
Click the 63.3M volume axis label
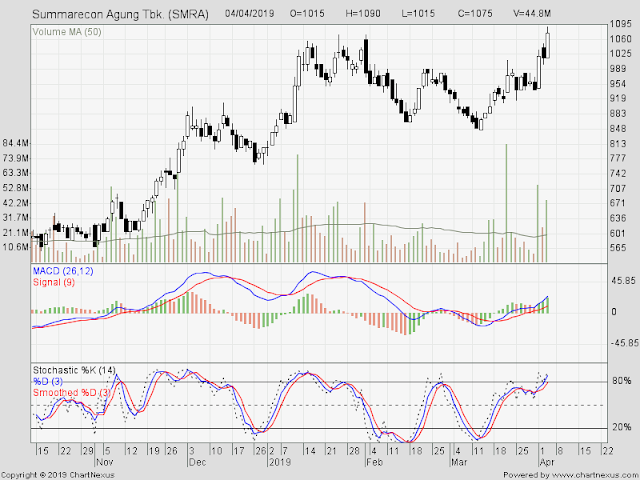tap(16, 173)
